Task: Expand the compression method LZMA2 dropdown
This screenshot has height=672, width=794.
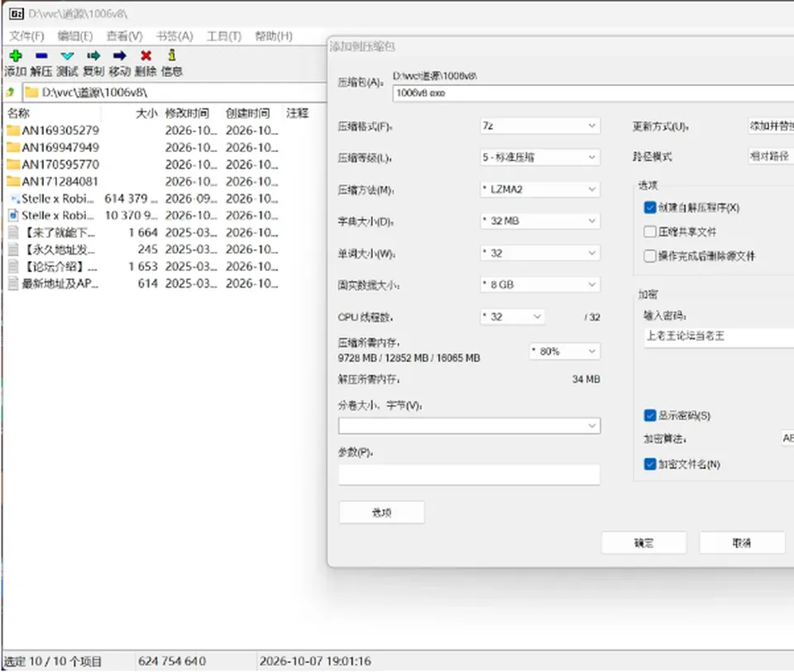Action: 540,189
